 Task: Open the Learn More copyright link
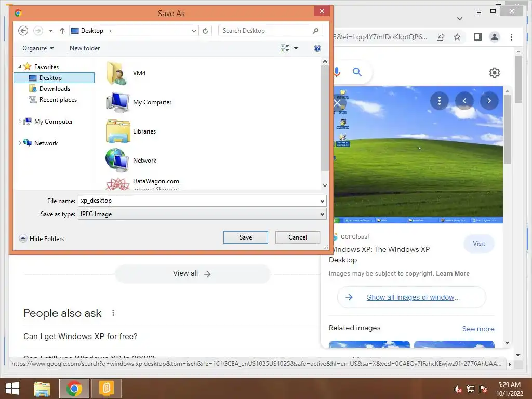[x=453, y=274]
